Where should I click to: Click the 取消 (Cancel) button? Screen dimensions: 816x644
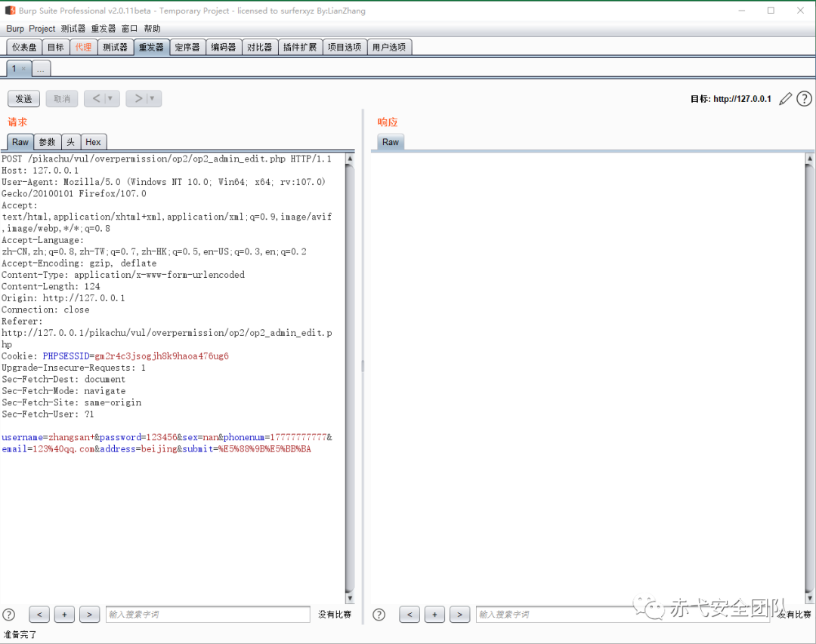(x=62, y=98)
